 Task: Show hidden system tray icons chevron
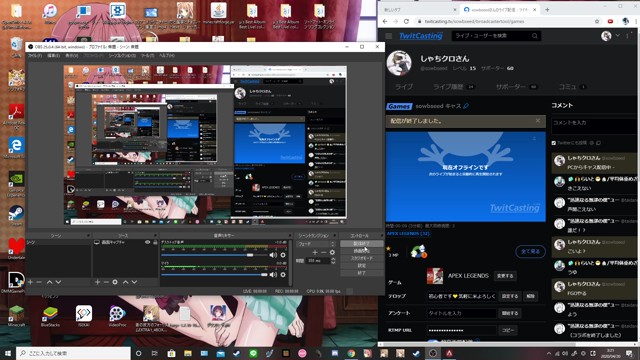pos(549,353)
